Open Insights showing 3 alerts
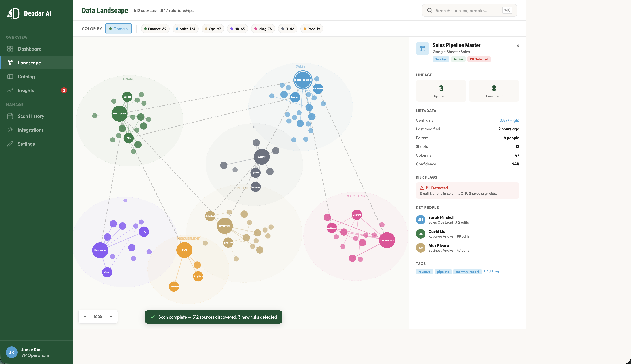The width and height of the screenshot is (631, 364). (x=26, y=90)
